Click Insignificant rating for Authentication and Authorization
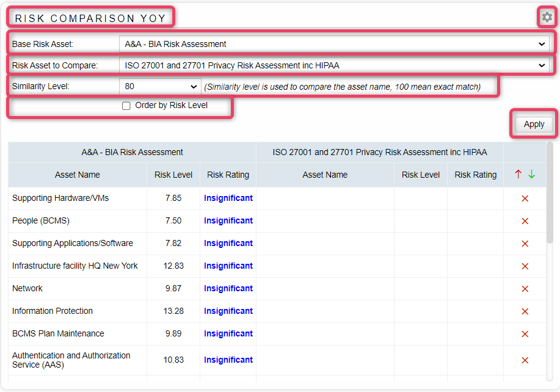This screenshot has width=560, height=392. pos(228,360)
